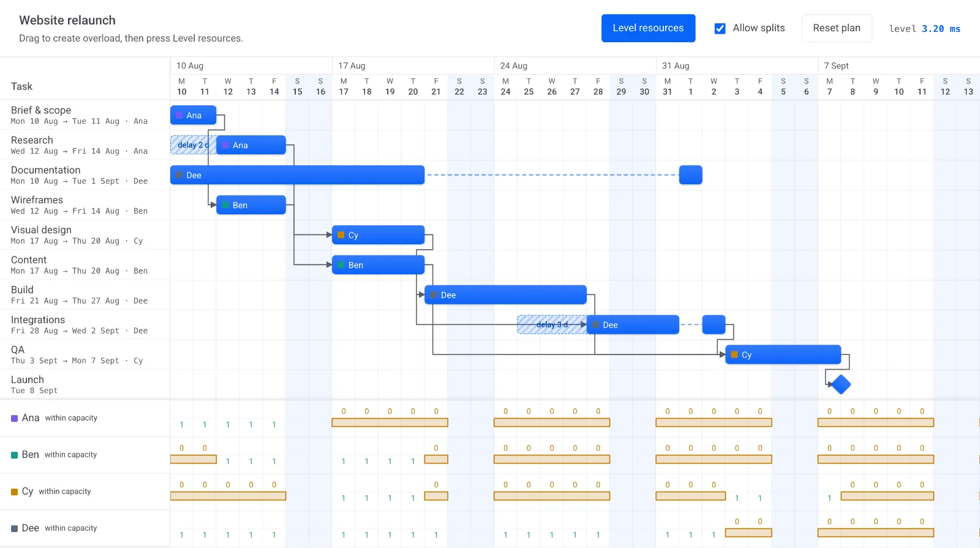Click the Ana within capacity resource row
The height and width of the screenshot is (548, 980).
click(85, 418)
